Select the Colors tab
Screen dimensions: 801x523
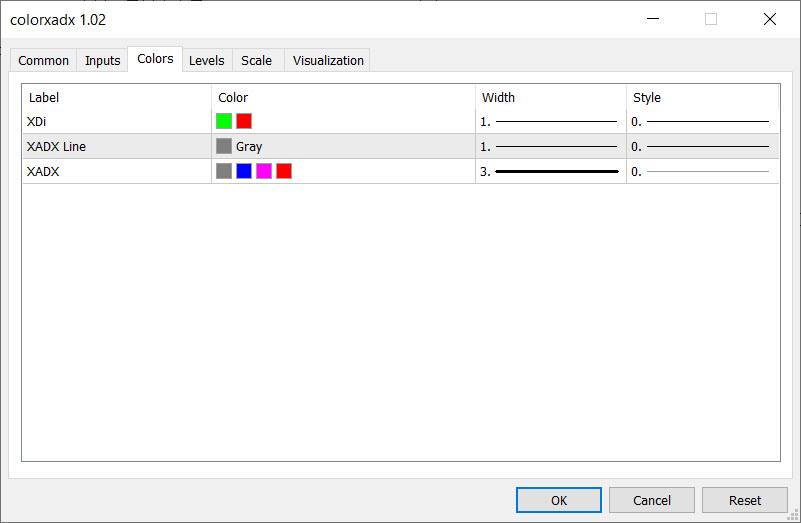(x=155, y=59)
